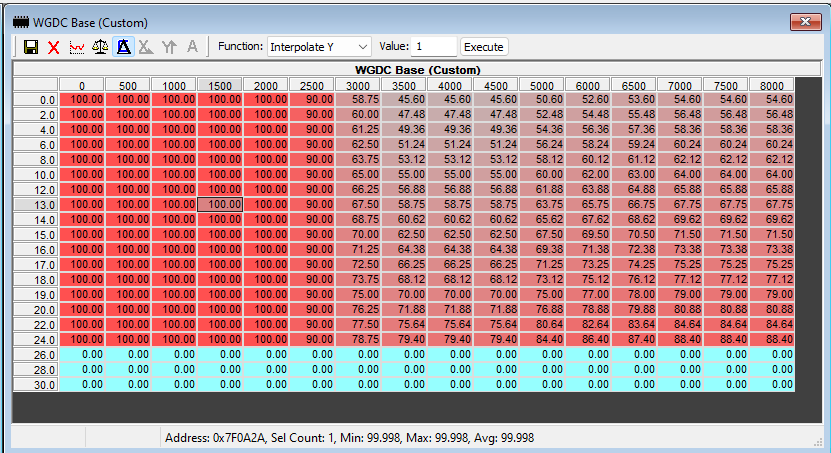This screenshot has width=831, height=453.
Task: Click the balance scales compare icon
Action: click(x=100, y=47)
